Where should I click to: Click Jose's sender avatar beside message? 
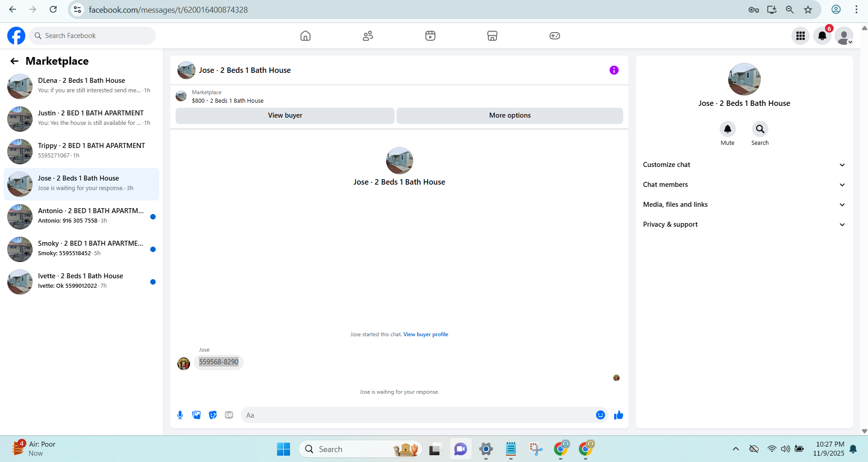184,363
